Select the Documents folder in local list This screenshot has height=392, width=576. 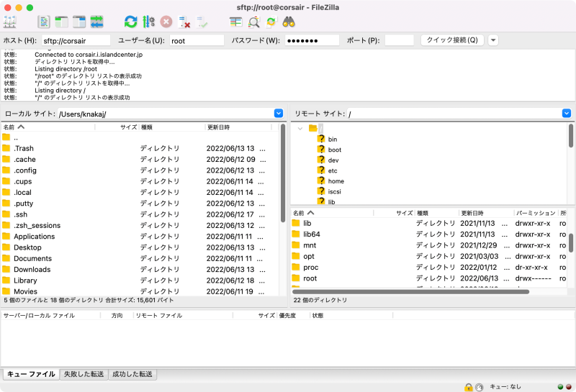pyautogui.click(x=140, y=258)
